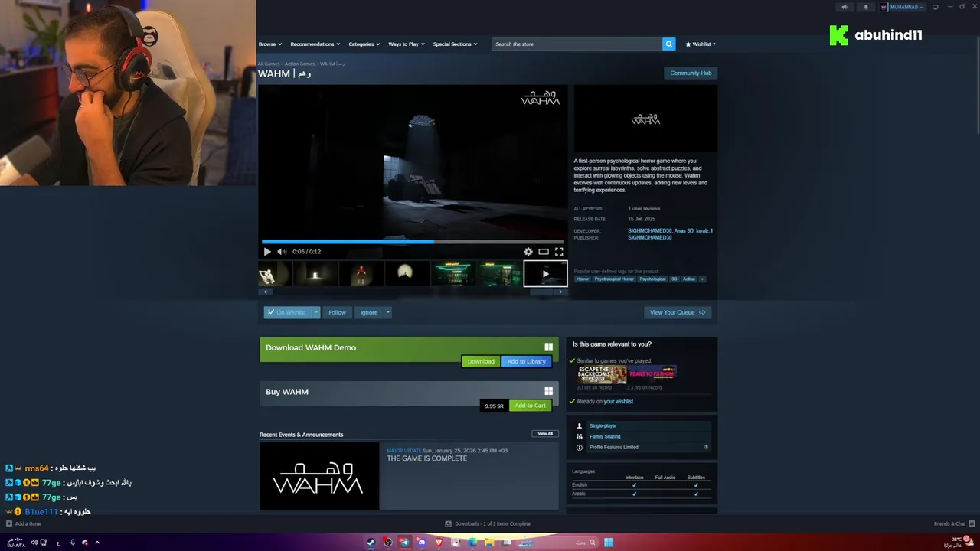Open the Wishlist page from the store bar

click(701, 44)
